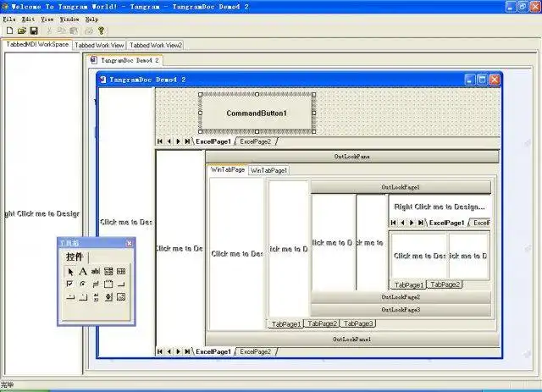This screenshot has width=542, height=392.
Task: Choose the TextBox tool (abl) in the toolbox
Action: (96, 272)
